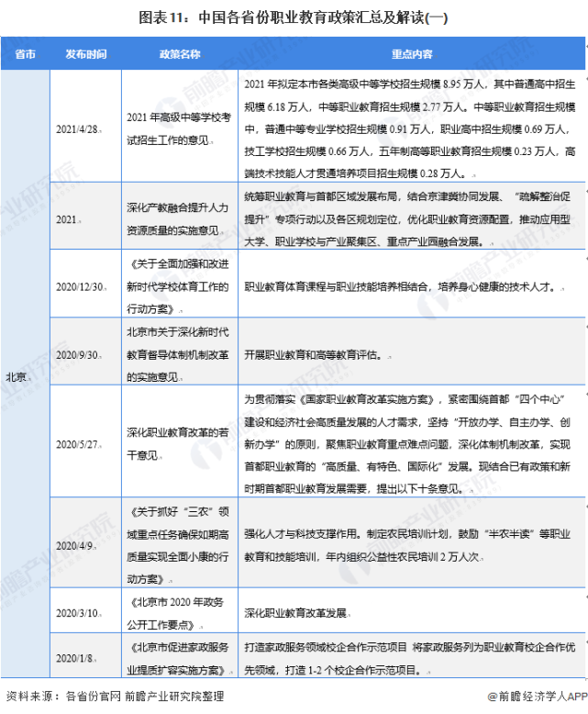Select the 政策名称 column header
Screen dimensions: 588x714
(180, 54)
